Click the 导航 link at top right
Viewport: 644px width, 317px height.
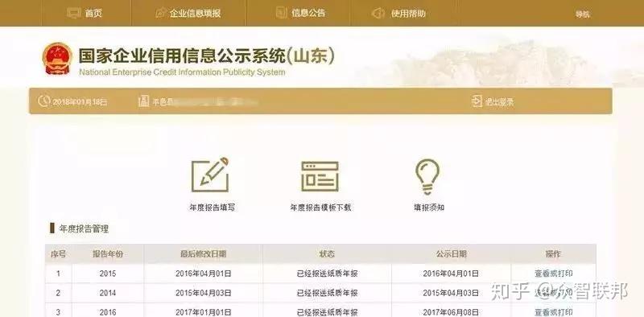[x=582, y=14]
